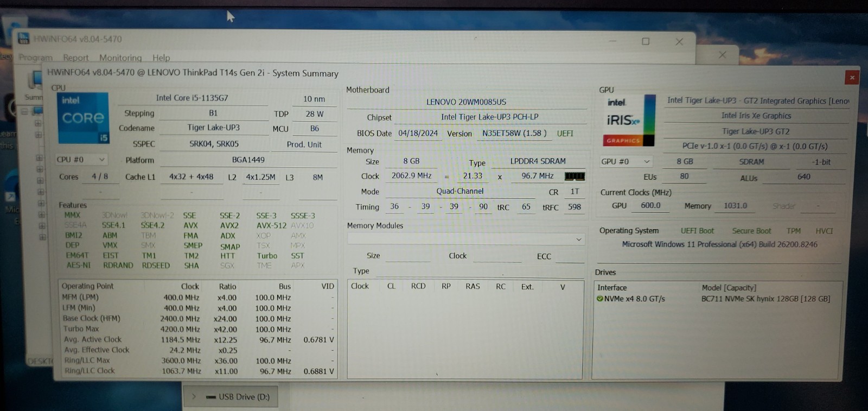
Task: Collapse the root node of the device tree
Action: [24, 111]
